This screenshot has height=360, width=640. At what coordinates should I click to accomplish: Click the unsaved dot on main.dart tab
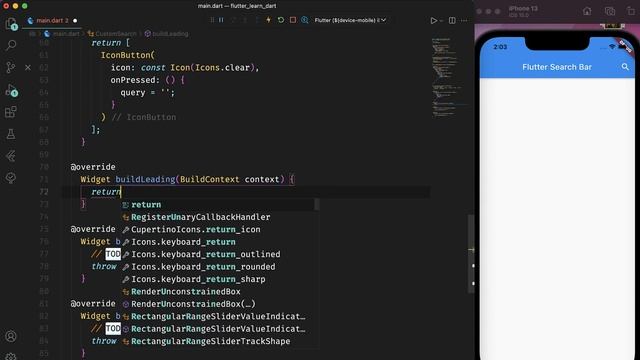coord(75,20)
